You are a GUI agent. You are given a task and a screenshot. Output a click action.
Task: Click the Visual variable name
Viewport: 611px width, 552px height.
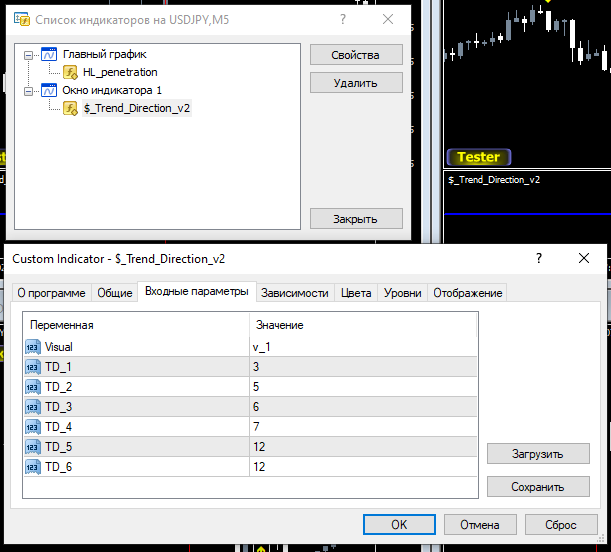tap(58, 347)
